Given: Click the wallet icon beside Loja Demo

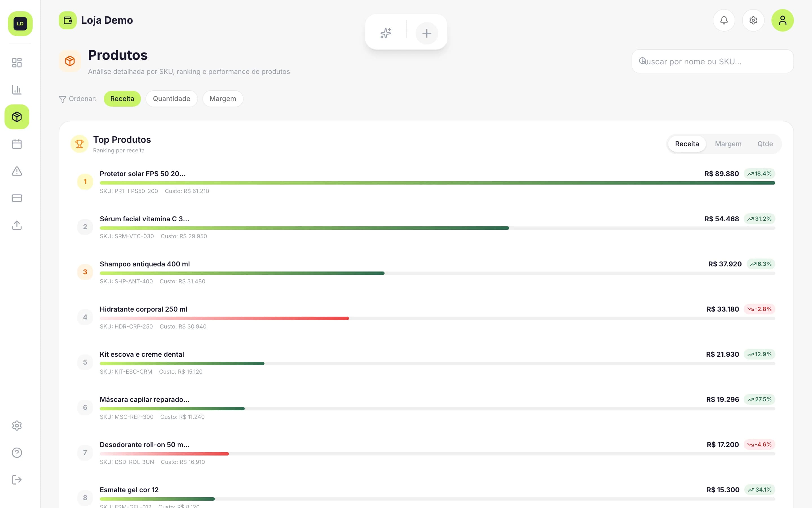Looking at the screenshot, I should (x=68, y=21).
